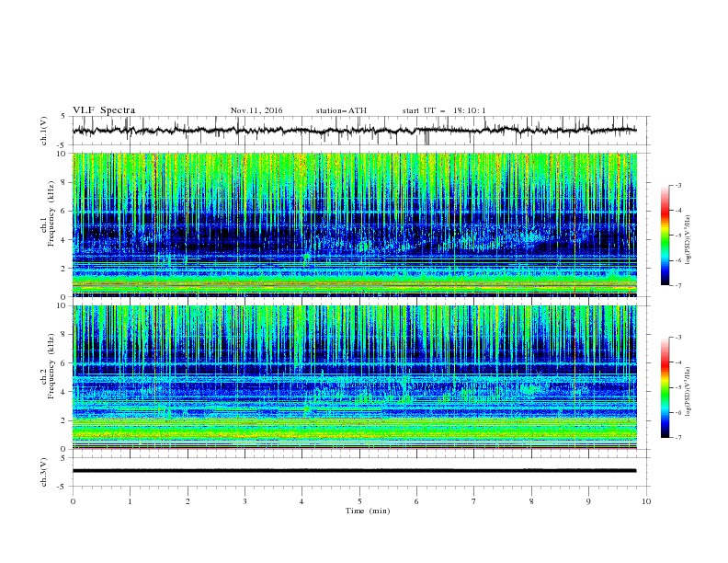Click the "ch.1(V)" axis label
Image resolution: width=728 pixels, height=563 pixels.
(44, 131)
